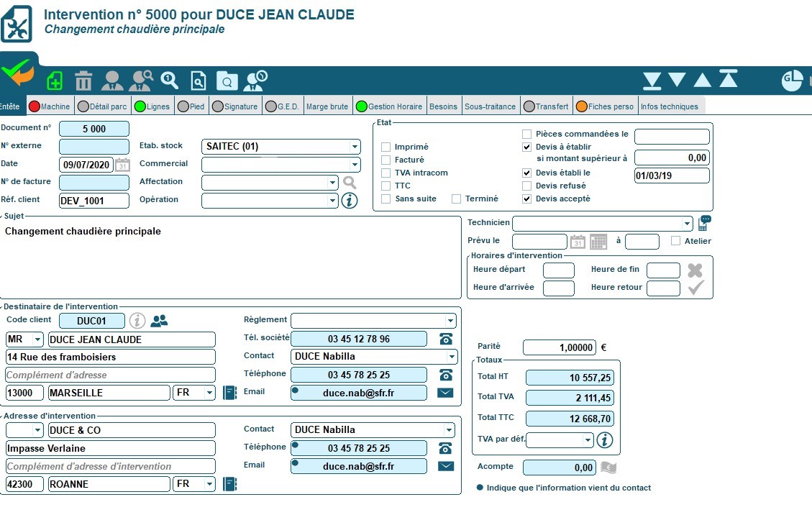Screen dimensions: 812x515
Task: Open the Détail parc tab
Action: pyautogui.click(x=103, y=106)
